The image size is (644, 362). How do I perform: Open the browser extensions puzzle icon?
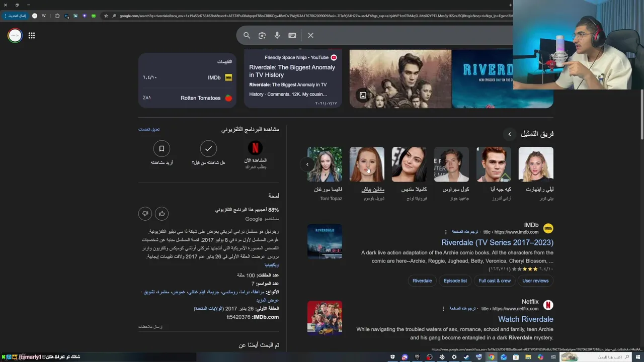pos(57,16)
